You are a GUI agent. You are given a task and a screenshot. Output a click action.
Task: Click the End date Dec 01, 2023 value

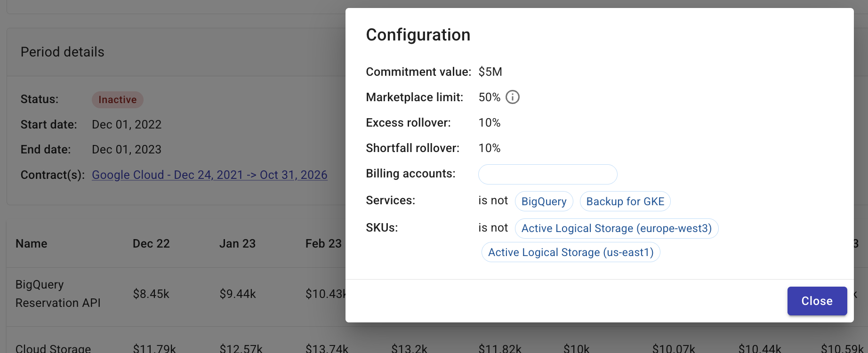coord(127,149)
